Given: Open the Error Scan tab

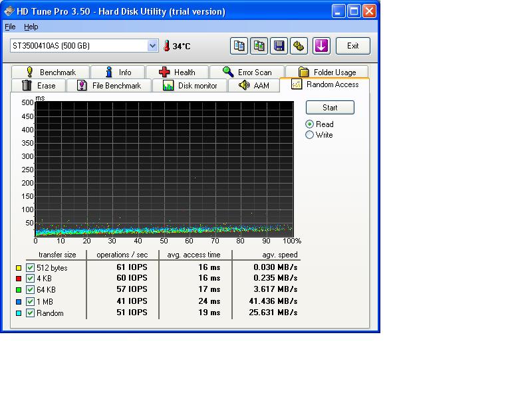Looking at the screenshot, I should pos(247,72).
